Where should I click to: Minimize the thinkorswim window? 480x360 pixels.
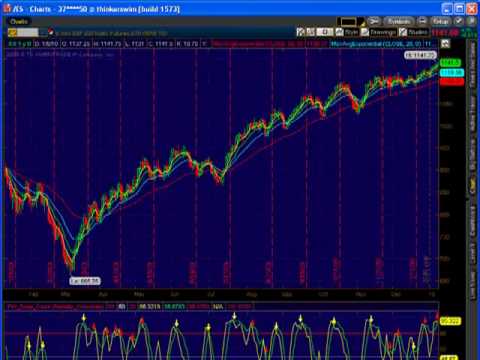447,9
